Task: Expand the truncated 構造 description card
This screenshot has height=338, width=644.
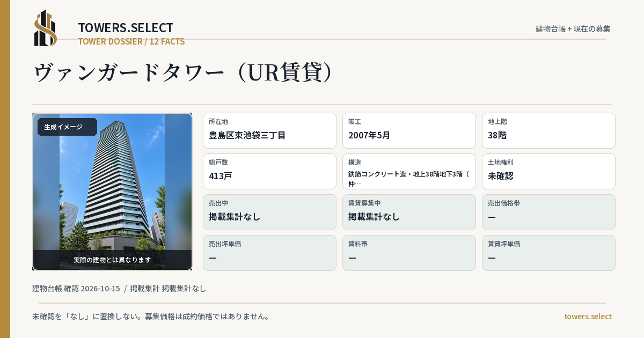Action: (409, 171)
